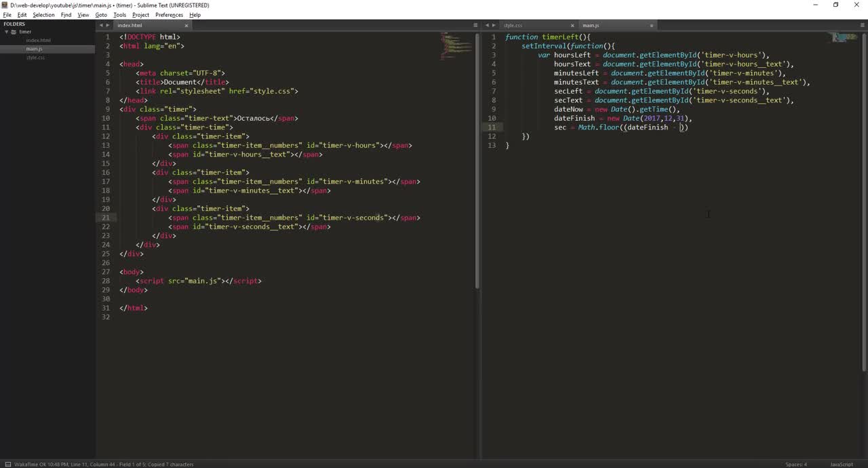
Task: Close the Sublime Text window
Action: (856, 5)
